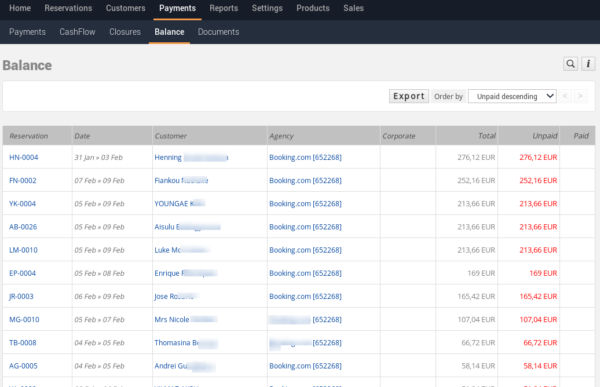Click the Unpaid column header
Viewport: 600px width, 387px height.
point(545,136)
